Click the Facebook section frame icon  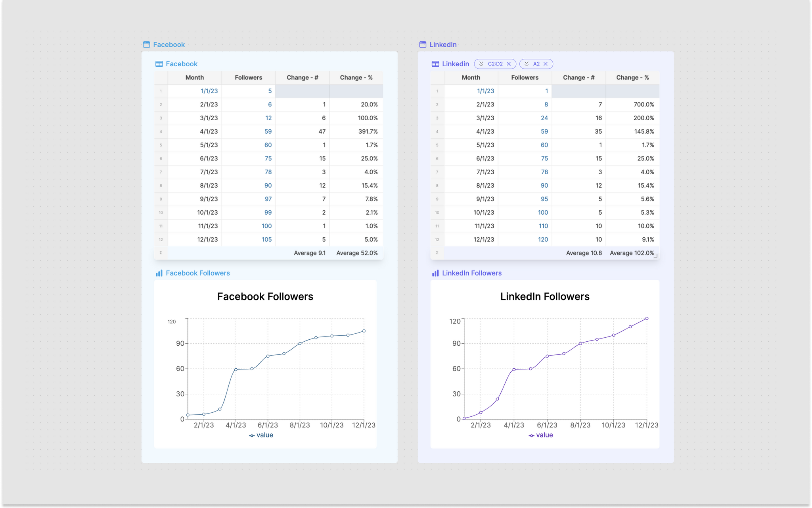(x=146, y=44)
